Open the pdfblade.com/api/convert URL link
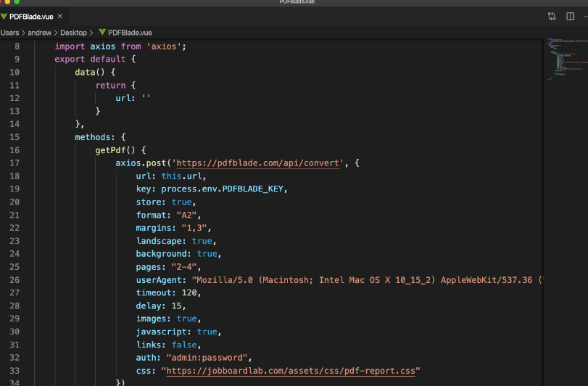This screenshot has width=588, height=386. [257, 163]
